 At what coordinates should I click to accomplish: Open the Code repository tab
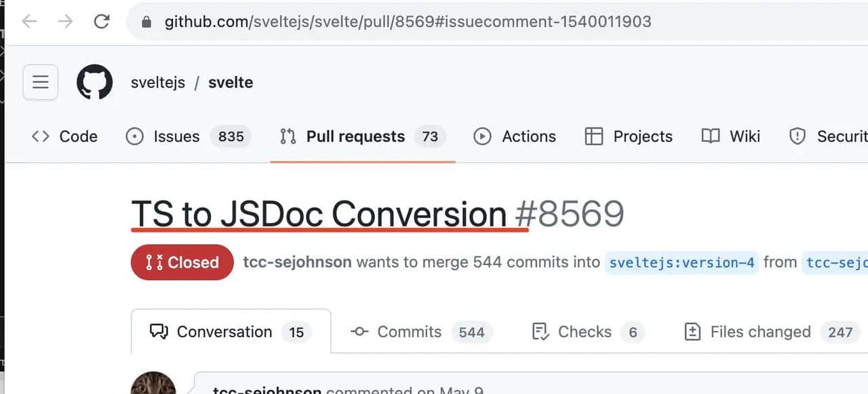[x=65, y=136]
